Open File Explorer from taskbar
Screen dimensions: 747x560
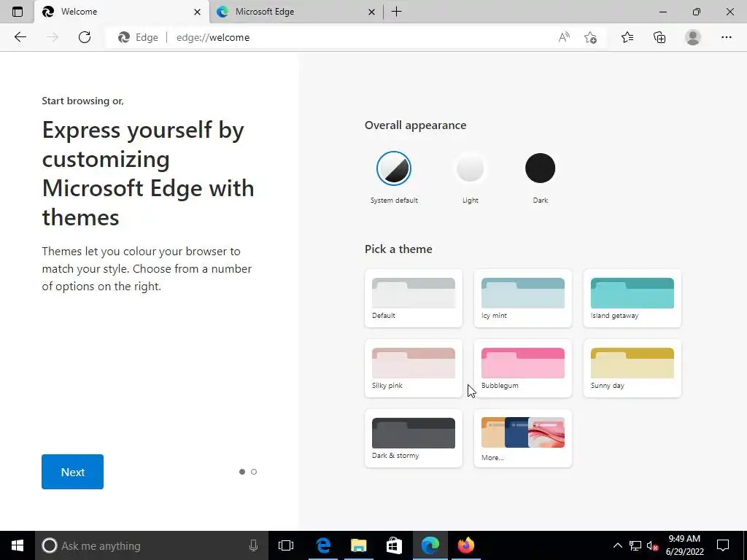pos(359,545)
